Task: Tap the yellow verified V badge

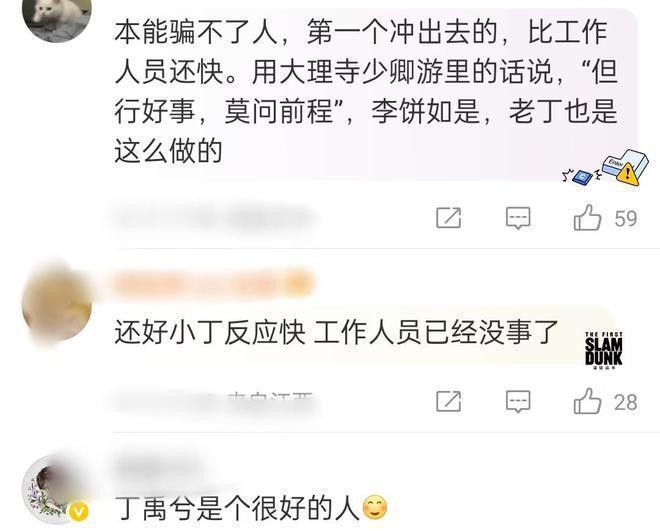Action: click(79, 512)
